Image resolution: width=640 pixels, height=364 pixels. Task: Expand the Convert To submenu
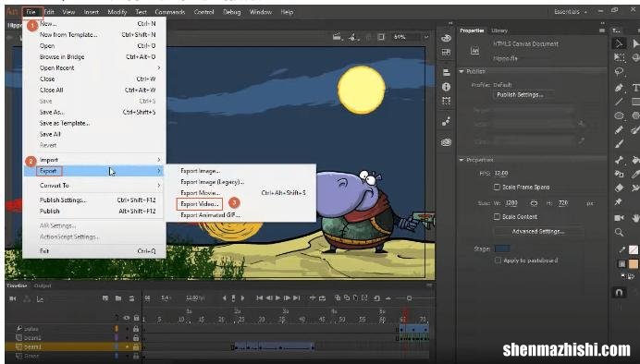pyautogui.click(x=94, y=186)
